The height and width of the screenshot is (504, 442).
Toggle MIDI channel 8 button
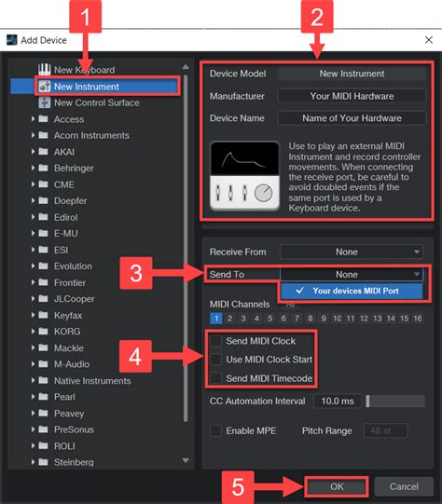(311, 319)
